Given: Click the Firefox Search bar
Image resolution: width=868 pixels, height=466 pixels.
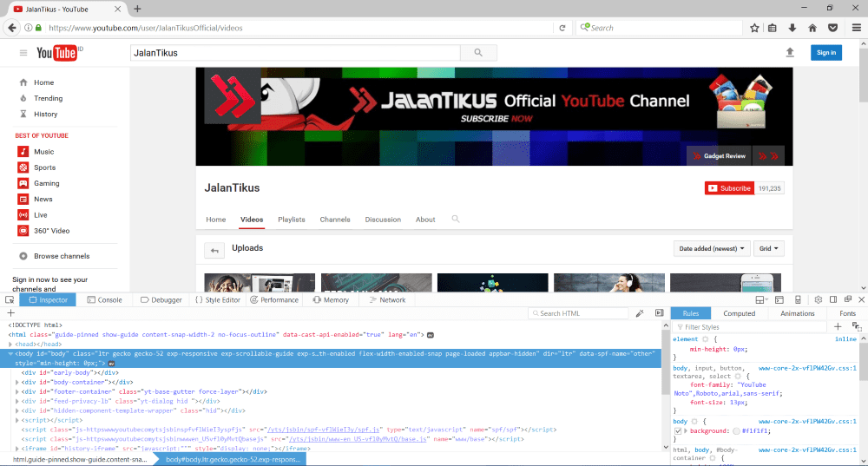Looking at the screenshot, I should (660, 28).
